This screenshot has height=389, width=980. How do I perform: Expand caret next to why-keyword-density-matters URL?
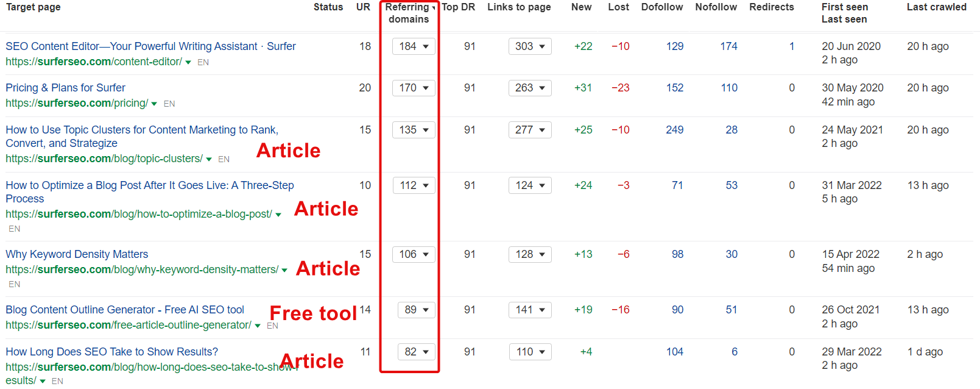284,270
